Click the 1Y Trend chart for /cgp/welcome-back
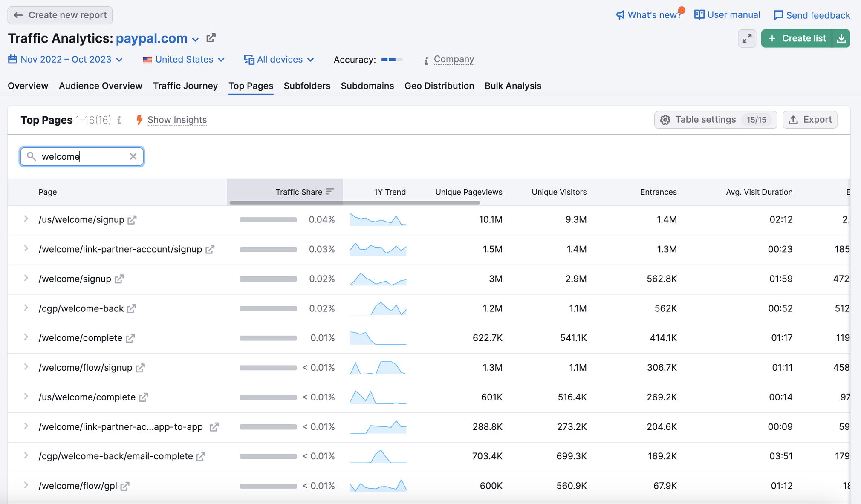861x504 pixels. (x=378, y=308)
